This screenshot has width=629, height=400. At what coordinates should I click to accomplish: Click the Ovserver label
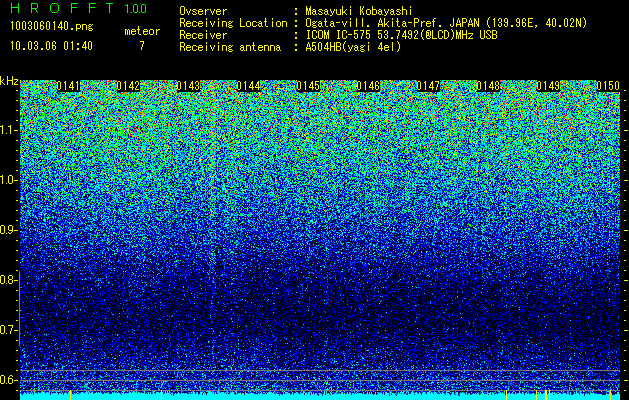click(203, 11)
